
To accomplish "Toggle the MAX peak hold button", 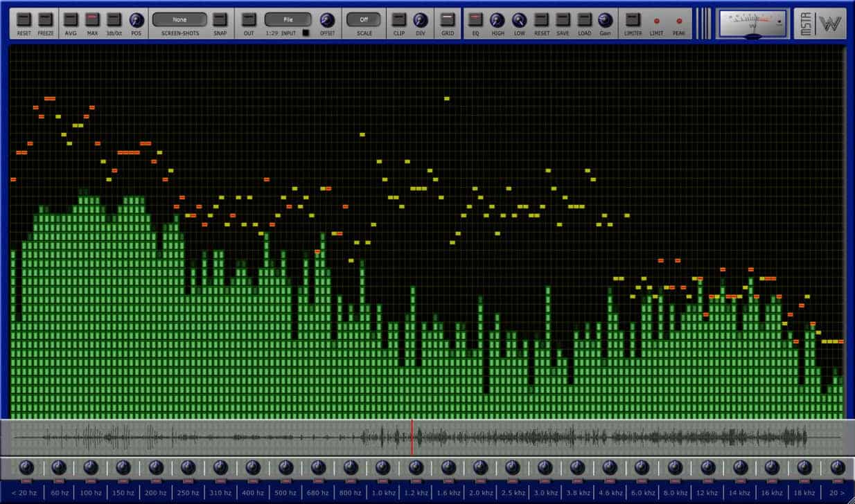I will click(x=92, y=19).
